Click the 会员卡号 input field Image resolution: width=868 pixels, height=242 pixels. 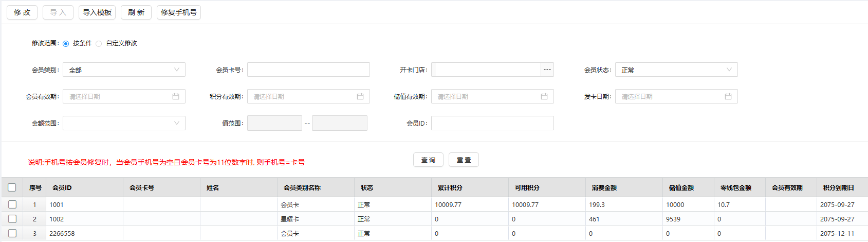pyautogui.click(x=308, y=70)
